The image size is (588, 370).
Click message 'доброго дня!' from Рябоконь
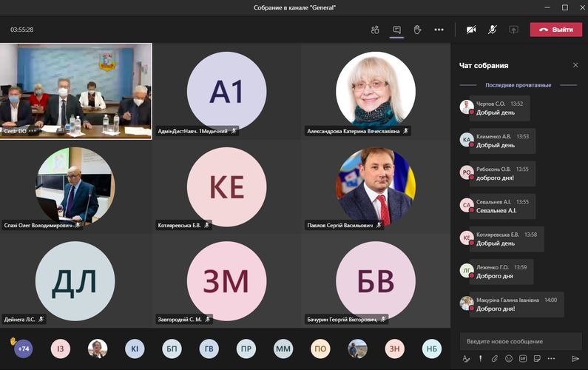click(495, 178)
